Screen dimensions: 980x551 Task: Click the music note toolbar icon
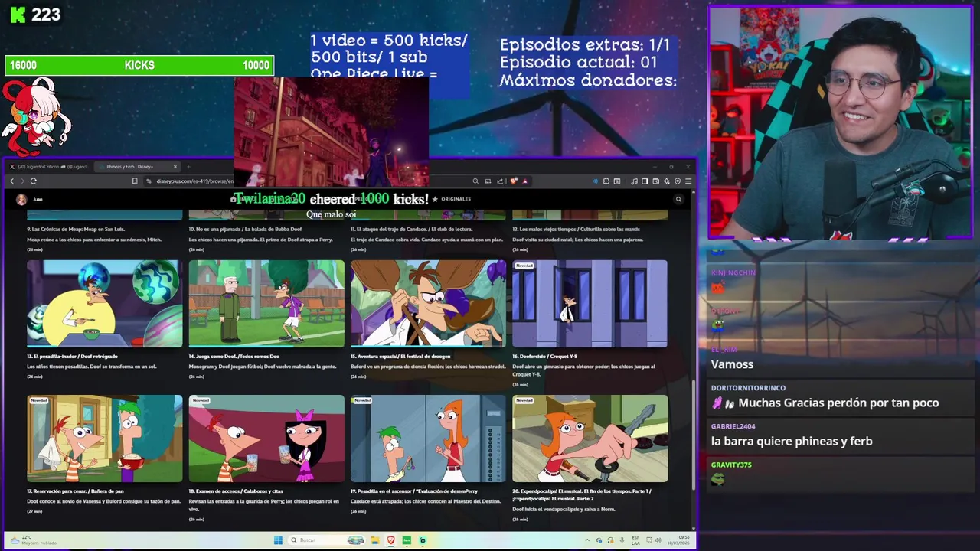point(634,181)
